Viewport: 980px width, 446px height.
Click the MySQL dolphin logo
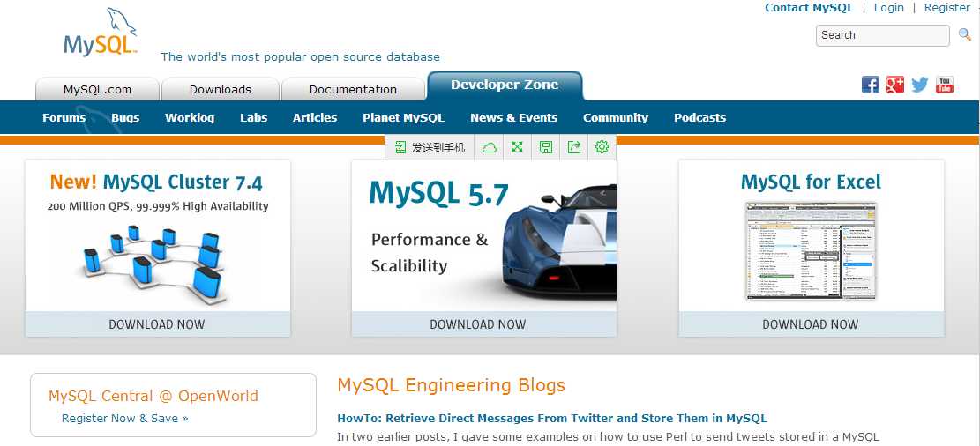tap(101, 32)
